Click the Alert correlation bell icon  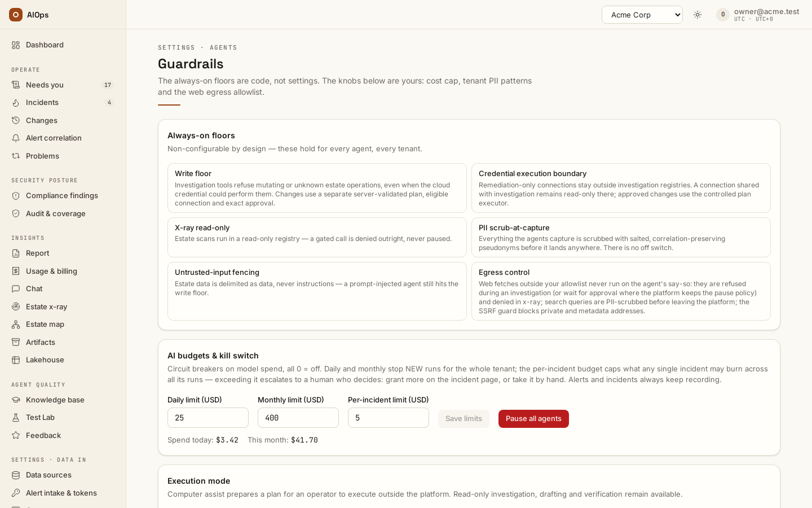click(x=16, y=138)
